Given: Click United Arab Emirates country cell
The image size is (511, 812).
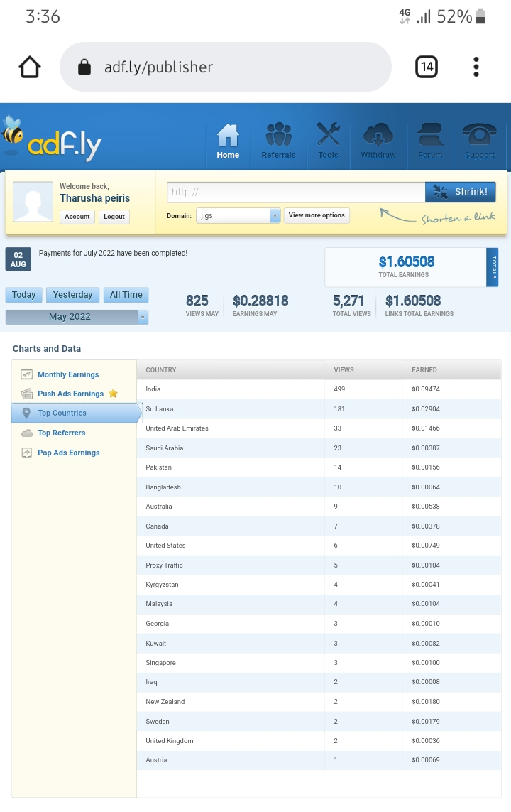Looking at the screenshot, I should click(177, 428).
